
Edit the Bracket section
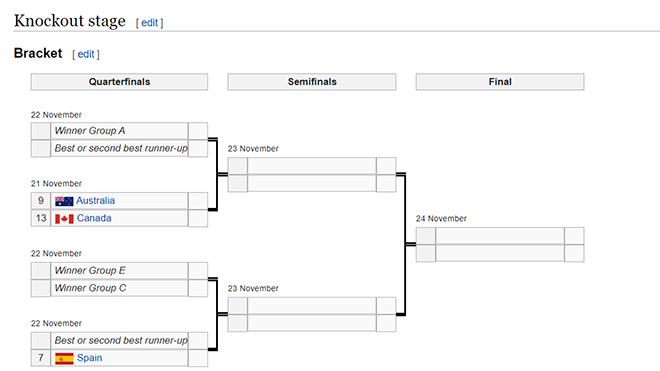86,54
